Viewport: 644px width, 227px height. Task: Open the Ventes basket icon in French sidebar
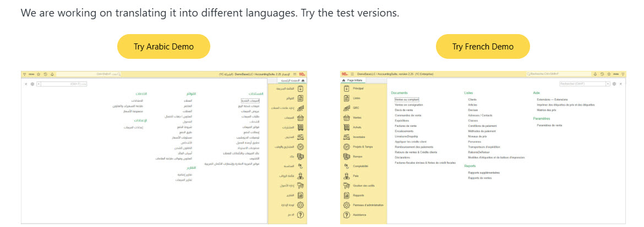346,118
